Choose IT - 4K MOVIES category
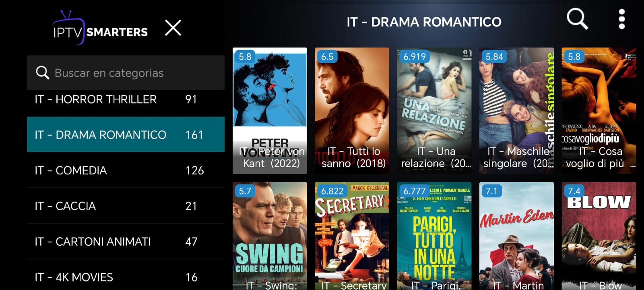The height and width of the screenshot is (290, 644). click(x=126, y=276)
